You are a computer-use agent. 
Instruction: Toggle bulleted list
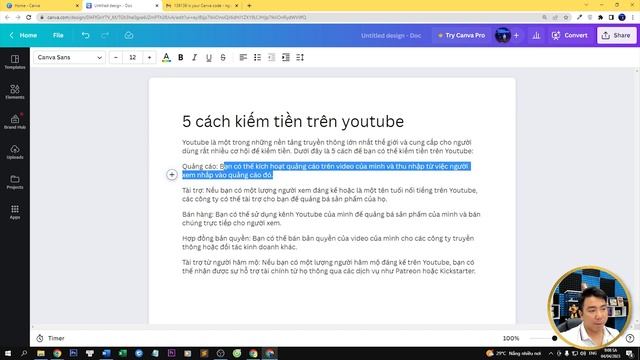(x=257, y=58)
